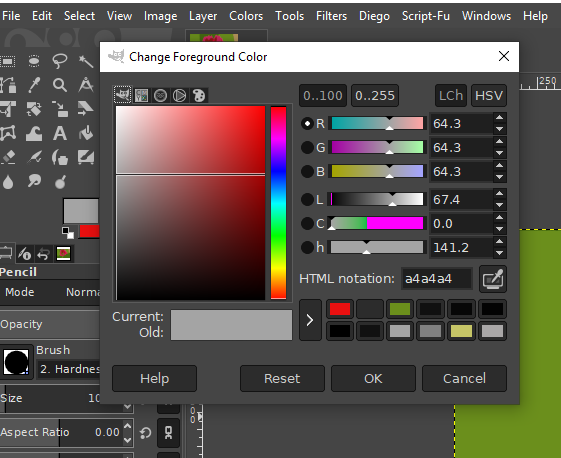Select the Rectangle Select tool
This screenshot has height=458, width=561.
8,61
